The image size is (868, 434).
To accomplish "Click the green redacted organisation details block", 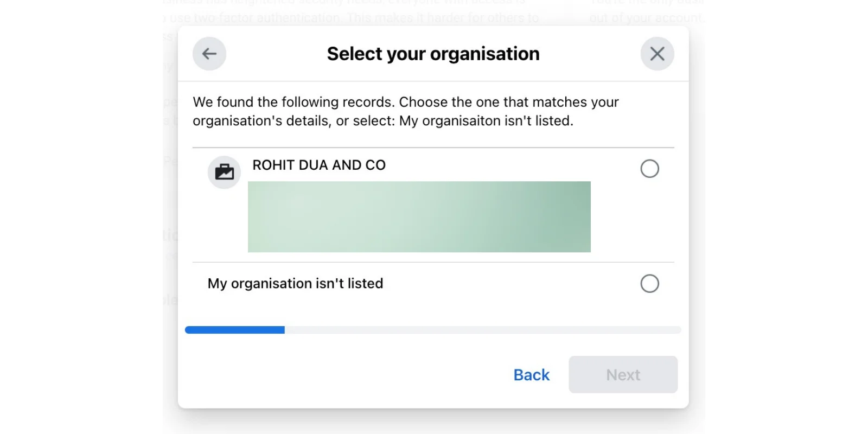I will 419,216.
